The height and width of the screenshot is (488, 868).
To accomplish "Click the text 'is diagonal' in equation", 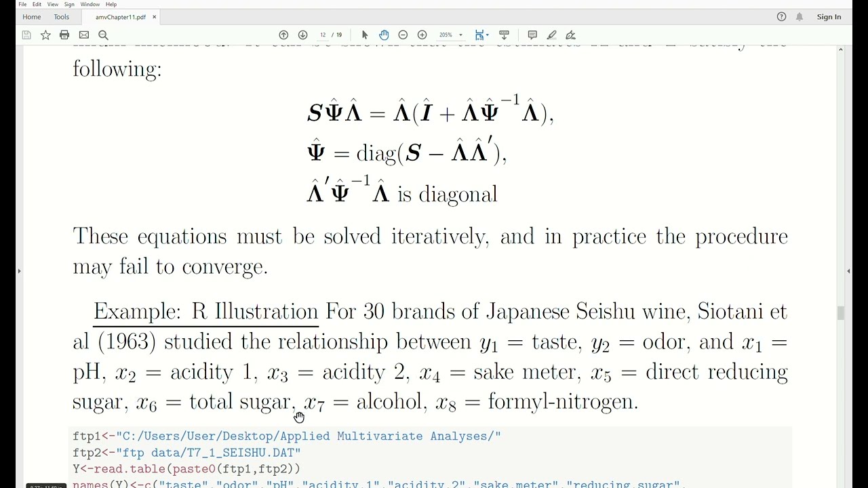I will [447, 195].
